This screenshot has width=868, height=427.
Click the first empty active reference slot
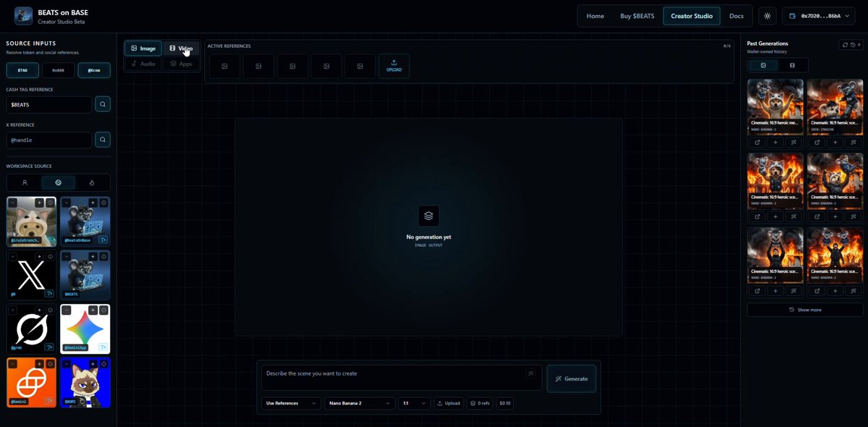225,66
